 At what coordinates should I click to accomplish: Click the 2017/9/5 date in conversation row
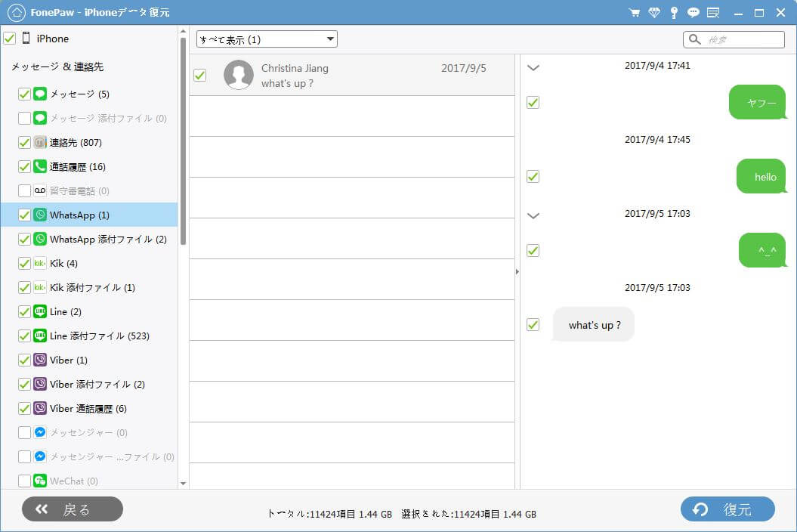pos(464,68)
